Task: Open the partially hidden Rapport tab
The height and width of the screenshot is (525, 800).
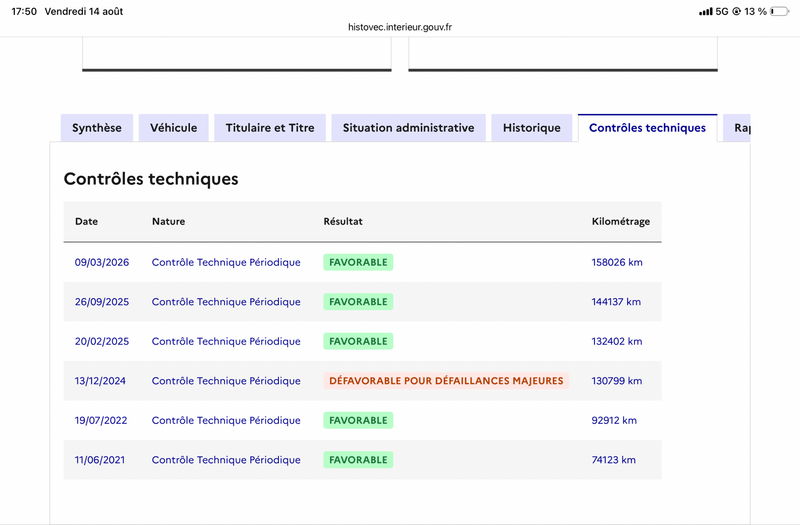Action: 737,128
